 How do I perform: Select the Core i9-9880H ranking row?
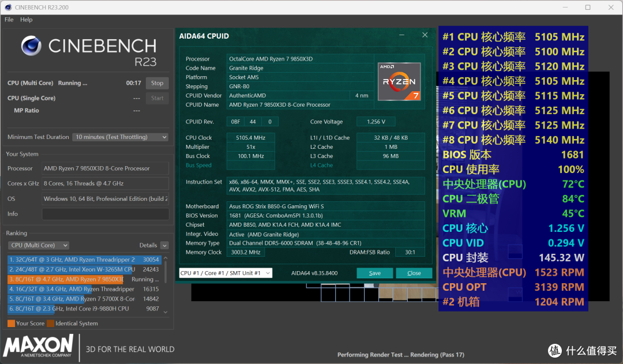pyautogui.click(x=84, y=309)
